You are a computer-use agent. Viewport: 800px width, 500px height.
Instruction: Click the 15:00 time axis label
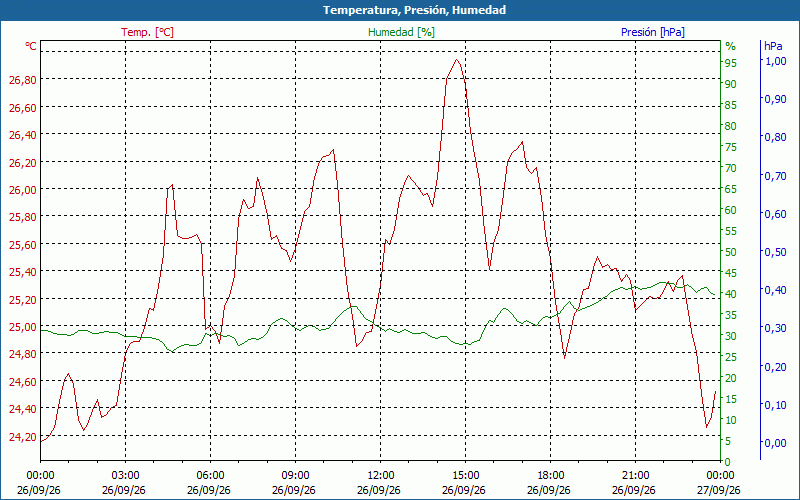(x=465, y=476)
